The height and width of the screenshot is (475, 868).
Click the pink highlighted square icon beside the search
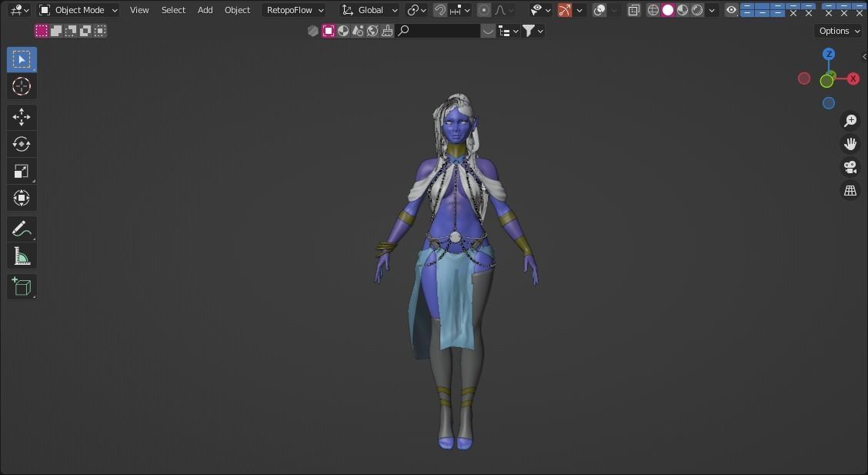(329, 31)
